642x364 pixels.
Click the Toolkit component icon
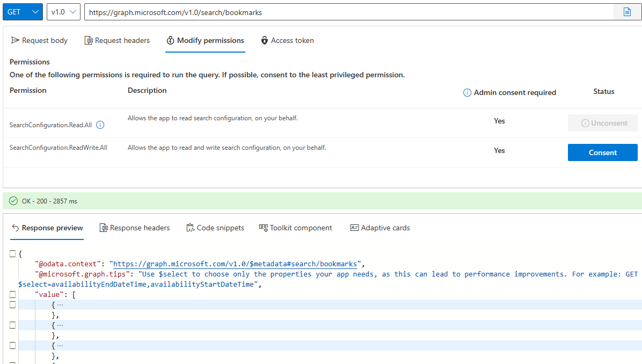263,228
